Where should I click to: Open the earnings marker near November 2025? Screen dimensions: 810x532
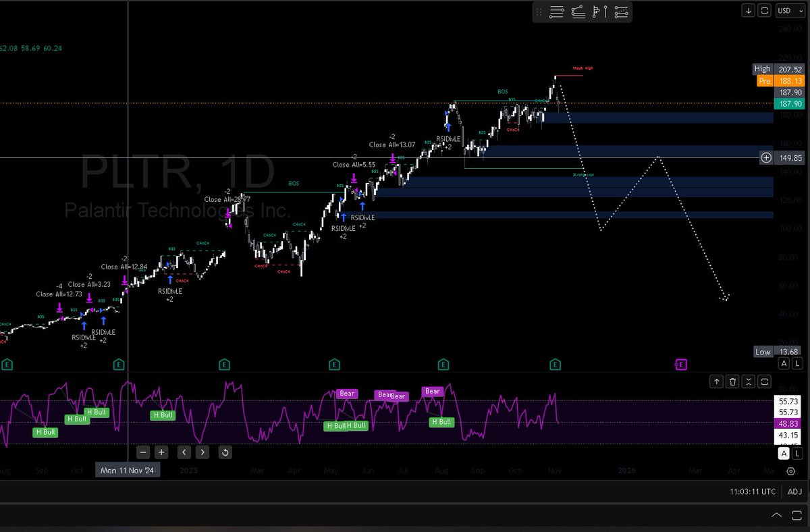pyautogui.click(x=554, y=365)
